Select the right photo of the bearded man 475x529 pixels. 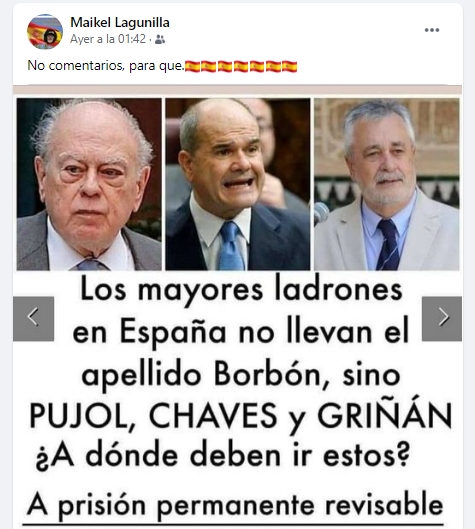pyautogui.click(x=387, y=184)
